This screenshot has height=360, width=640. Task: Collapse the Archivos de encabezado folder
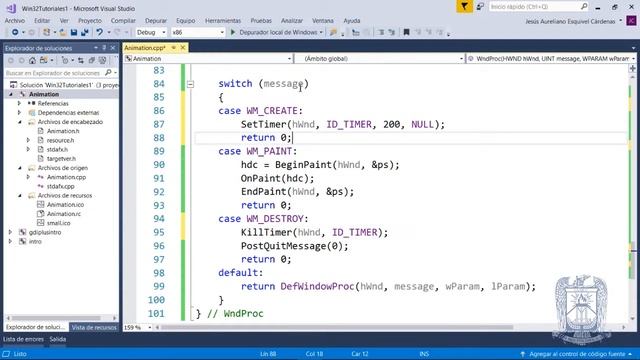20,122
